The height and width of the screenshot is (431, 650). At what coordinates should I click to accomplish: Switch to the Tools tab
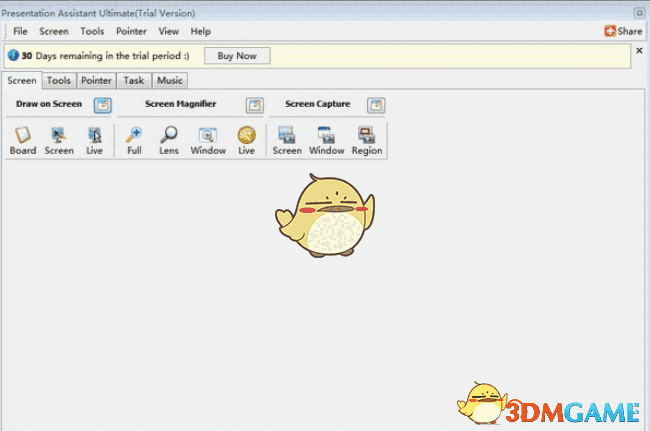click(59, 80)
